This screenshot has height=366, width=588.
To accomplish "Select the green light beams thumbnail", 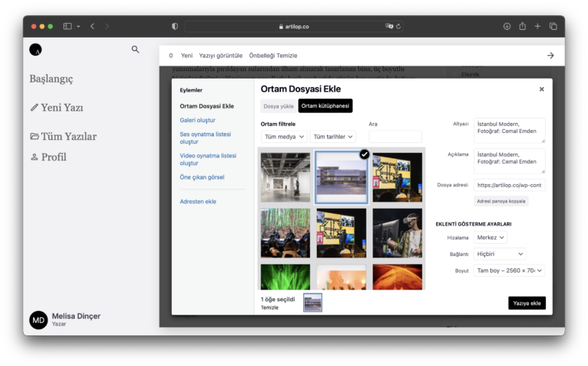I will pos(286,277).
